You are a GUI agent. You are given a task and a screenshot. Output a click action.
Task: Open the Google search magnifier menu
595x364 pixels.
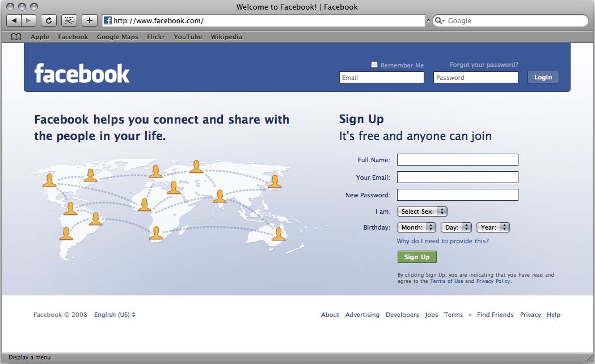440,20
